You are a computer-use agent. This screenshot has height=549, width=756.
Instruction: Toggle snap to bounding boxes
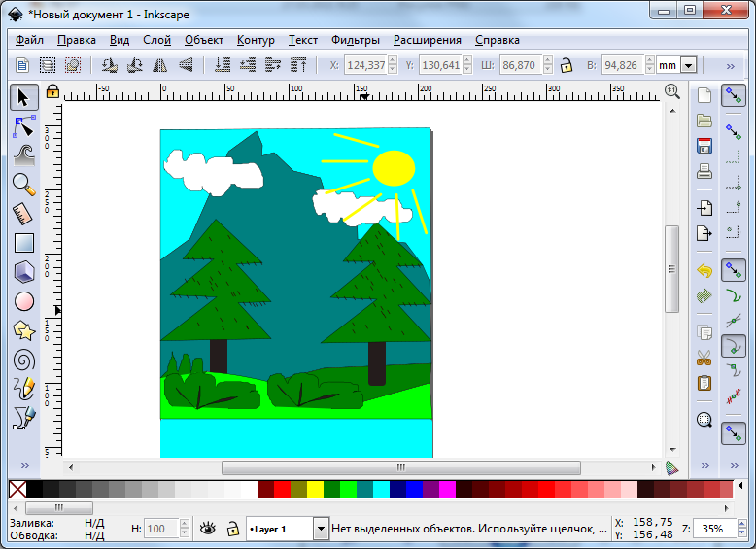734,132
